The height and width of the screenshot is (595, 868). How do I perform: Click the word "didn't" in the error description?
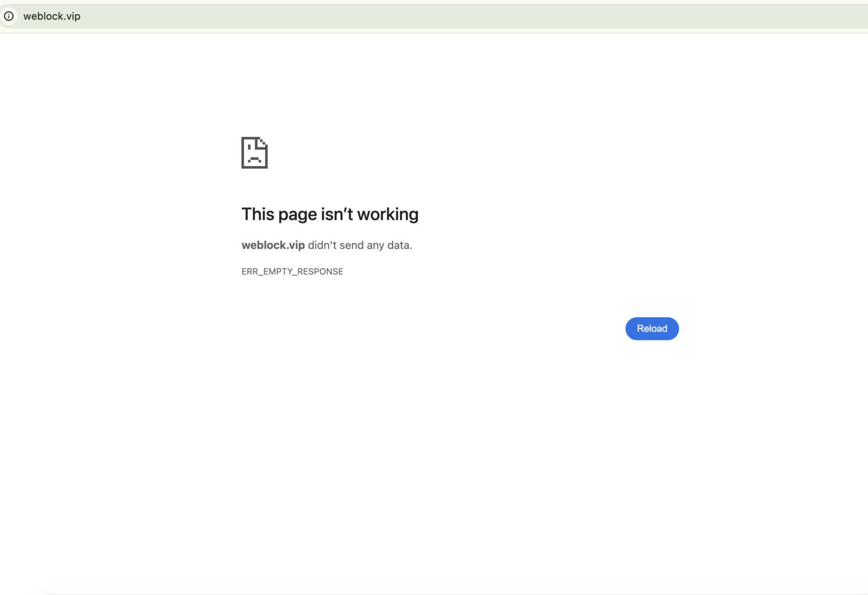tap(322, 245)
